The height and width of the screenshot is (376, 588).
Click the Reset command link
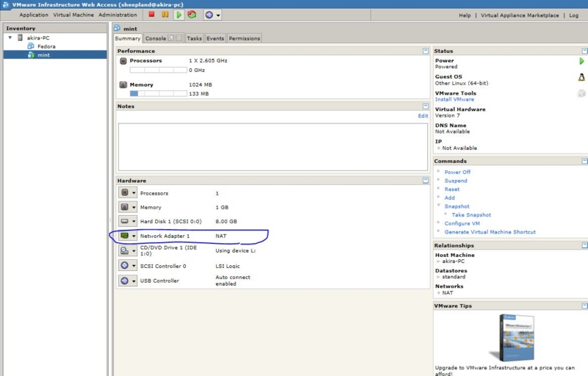(x=452, y=189)
